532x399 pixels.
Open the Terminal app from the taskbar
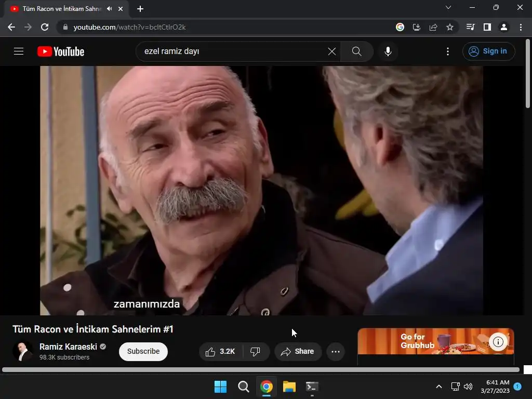[312, 387]
